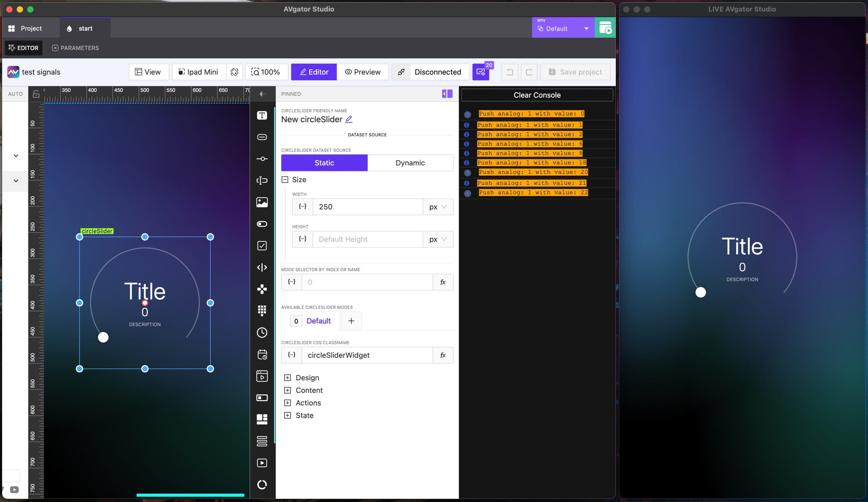Select the clock widget tool
Screen dimensions: 868x502
click(x=262, y=332)
